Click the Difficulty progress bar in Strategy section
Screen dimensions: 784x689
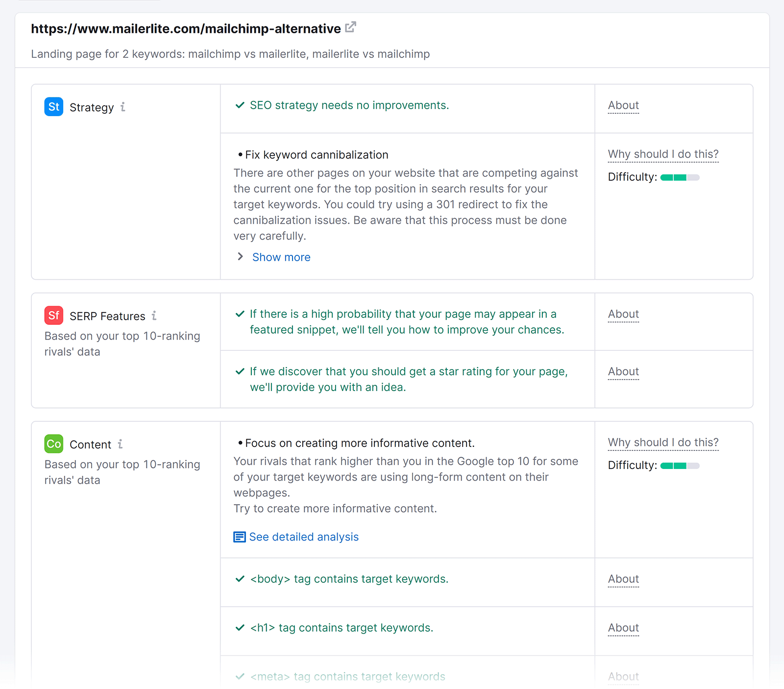[x=680, y=177]
